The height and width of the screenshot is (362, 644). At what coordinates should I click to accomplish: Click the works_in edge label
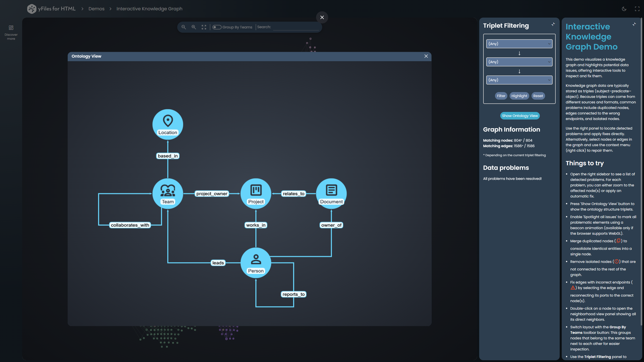(256, 225)
